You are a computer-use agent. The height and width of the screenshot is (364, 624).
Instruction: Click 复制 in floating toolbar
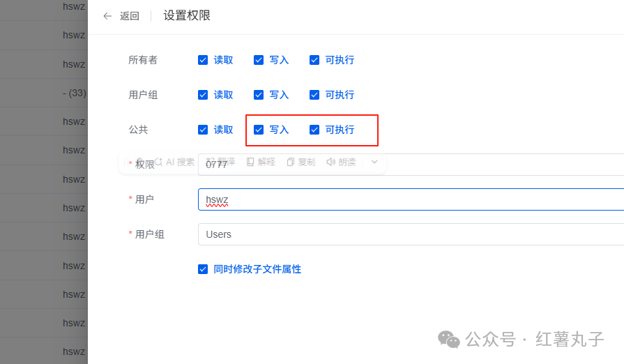[x=301, y=162]
